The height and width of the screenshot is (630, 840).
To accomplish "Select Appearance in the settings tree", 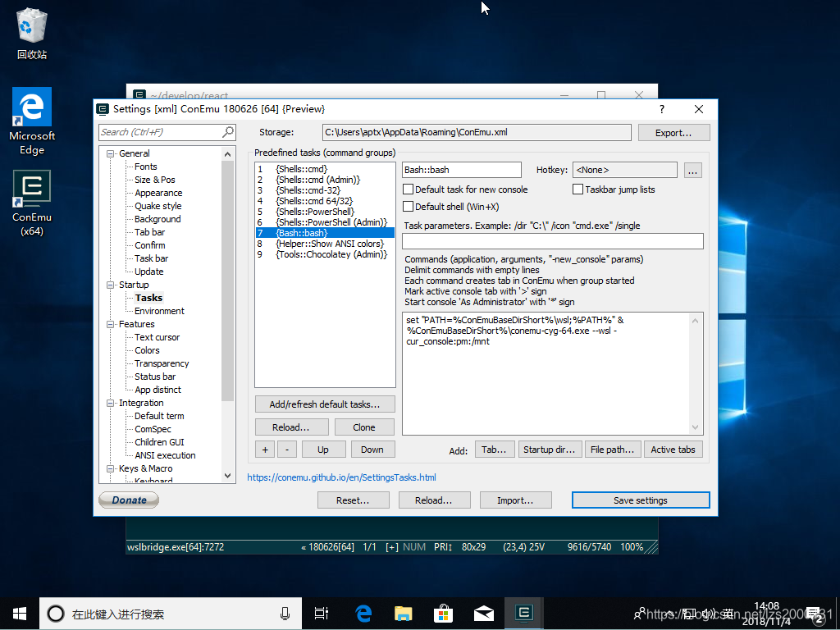I will point(158,193).
